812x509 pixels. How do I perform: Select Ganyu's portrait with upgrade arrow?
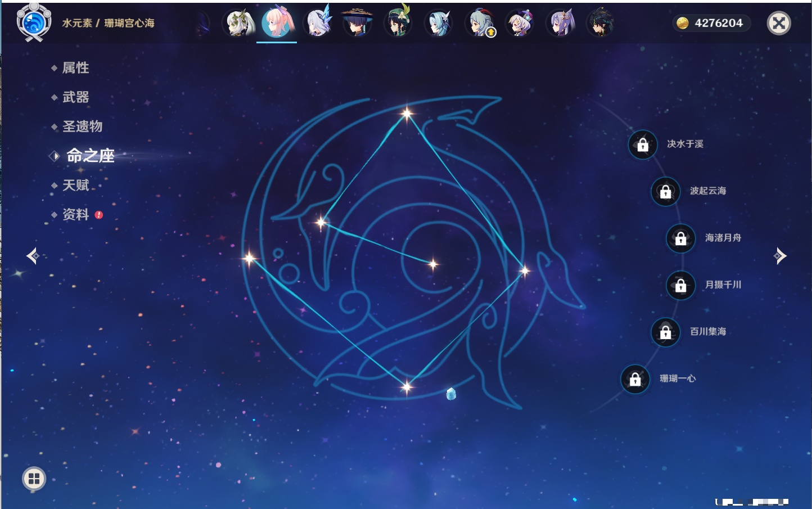[479, 23]
